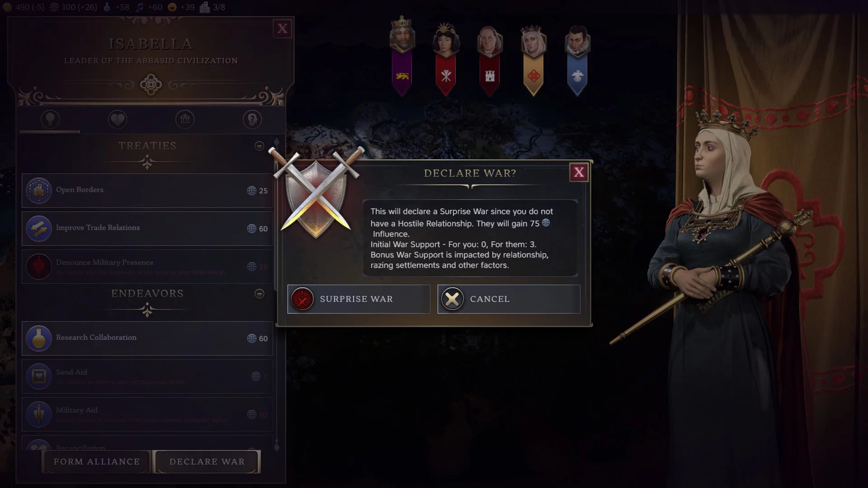This screenshot has width=868, height=488.
Task: Cancel the war declaration dialog
Action: [509, 299]
